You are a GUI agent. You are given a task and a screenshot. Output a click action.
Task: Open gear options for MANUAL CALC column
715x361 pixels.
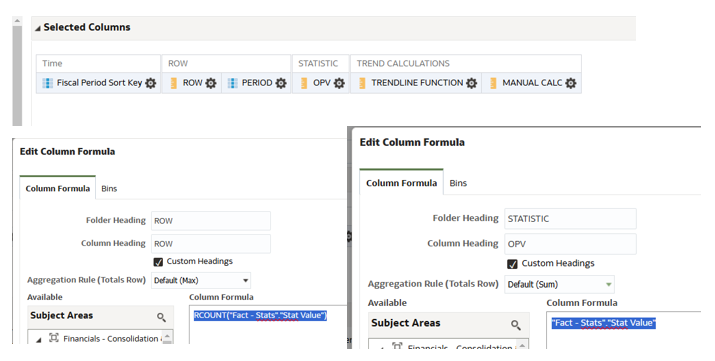pyautogui.click(x=571, y=83)
